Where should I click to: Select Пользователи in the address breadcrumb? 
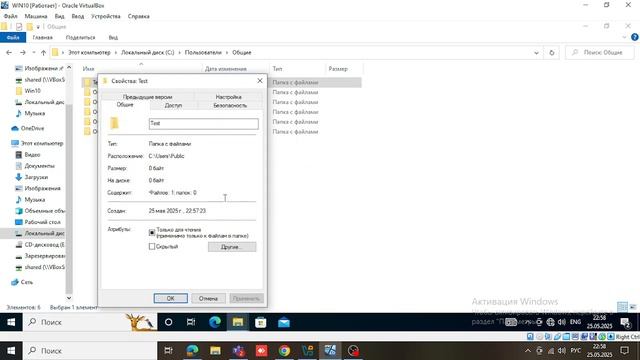pos(203,53)
